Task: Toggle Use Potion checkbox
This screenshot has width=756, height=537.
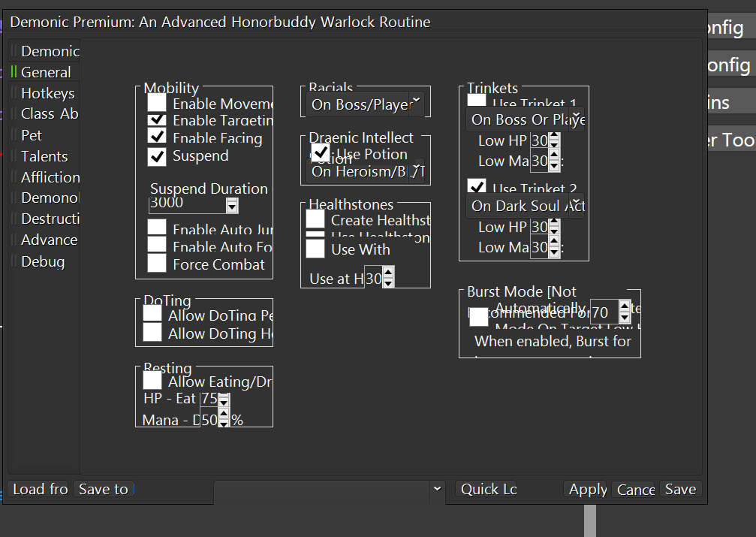Action: pyautogui.click(x=321, y=153)
